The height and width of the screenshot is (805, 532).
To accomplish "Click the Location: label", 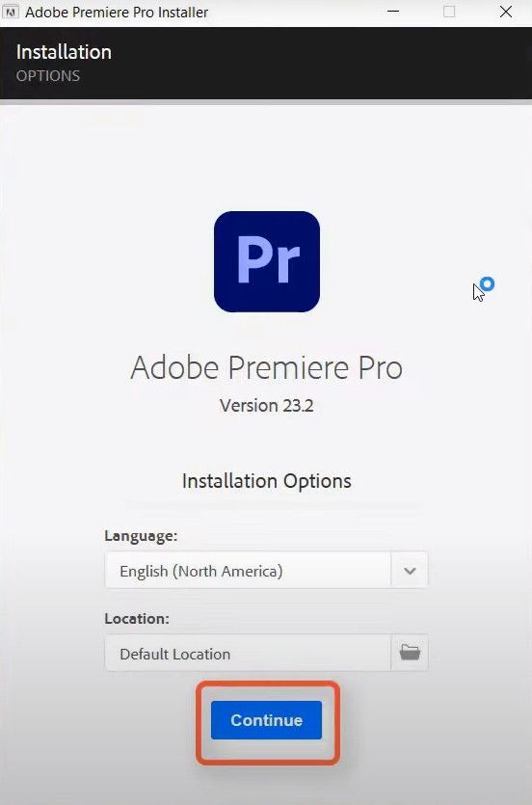I will pyautogui.click(x=137, y=619).
